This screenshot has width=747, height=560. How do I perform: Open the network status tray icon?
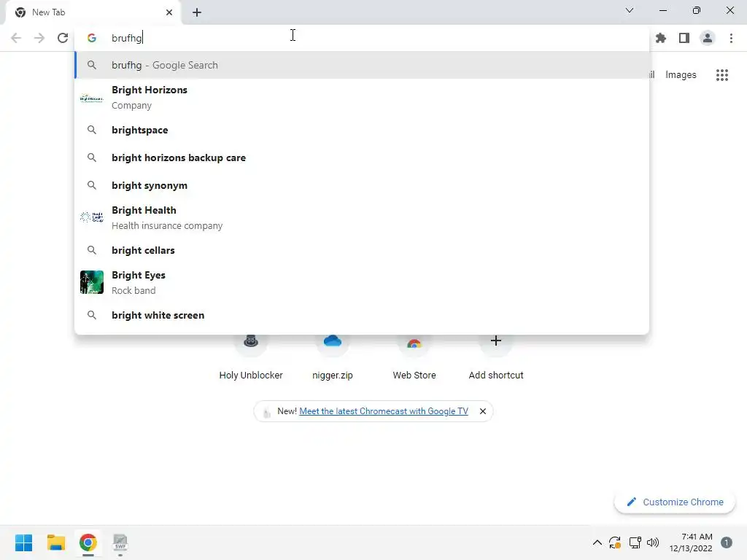pyautogui.click(x=635, y=542)
